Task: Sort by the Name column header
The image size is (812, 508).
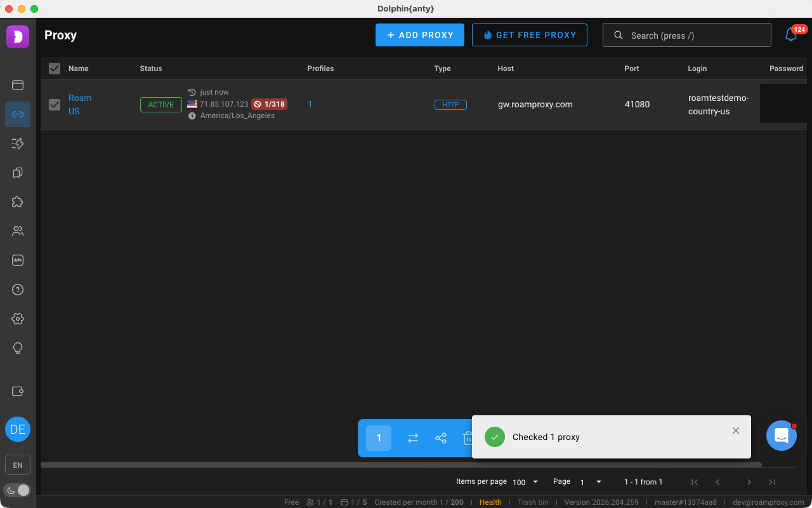Action: 79,69
